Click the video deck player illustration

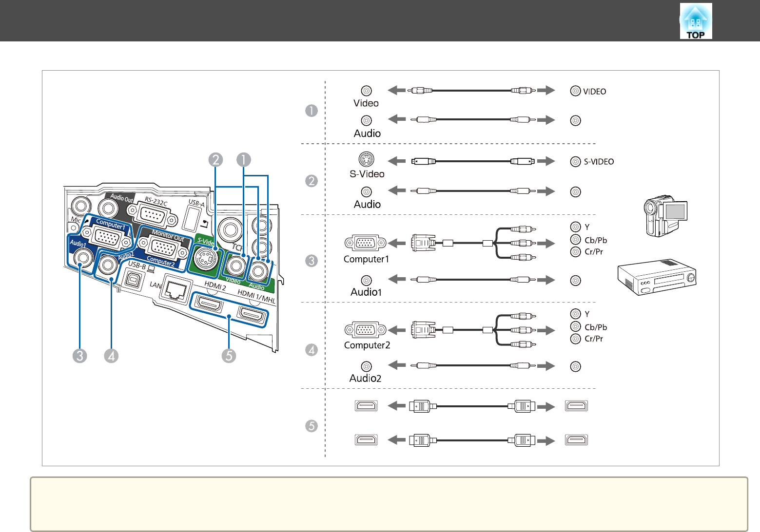657,277
